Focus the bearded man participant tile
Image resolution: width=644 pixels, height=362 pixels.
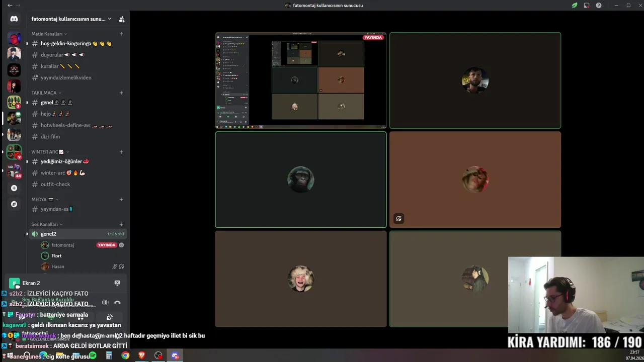point(475,80)
